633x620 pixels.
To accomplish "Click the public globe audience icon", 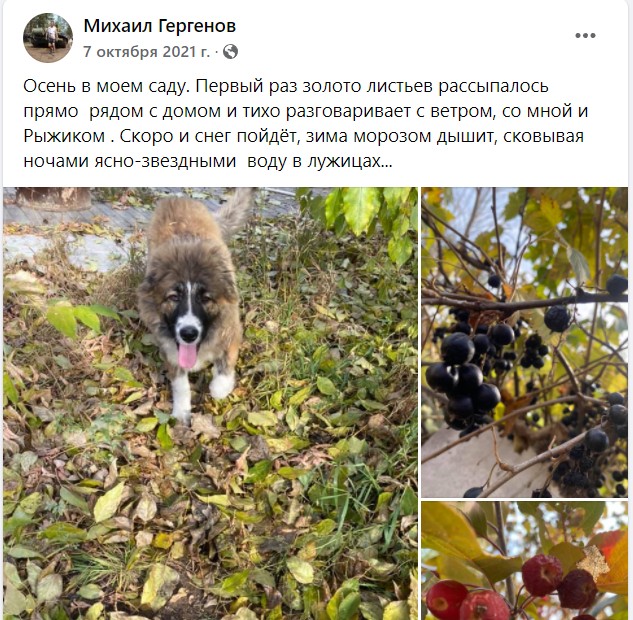I will [230, 52].
